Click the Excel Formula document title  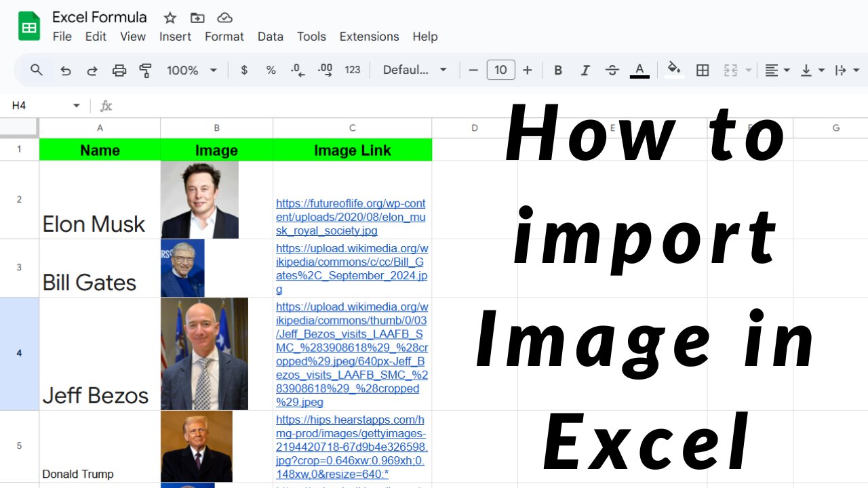click(100, 18)
